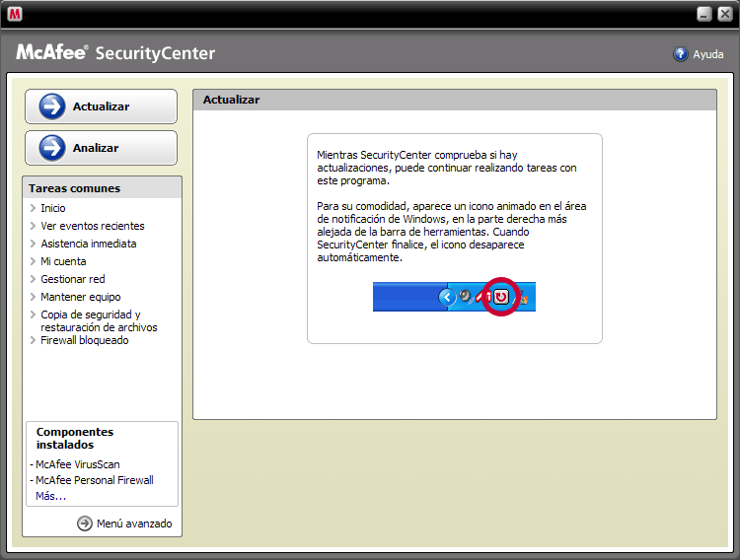Click the Menú avanzado arrow icon
The height and width of the screenshot is (560, 740).
click(85, 524)
